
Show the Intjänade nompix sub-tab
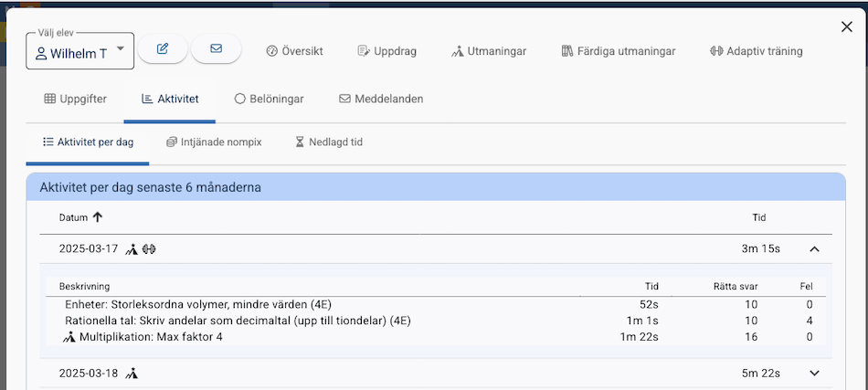pyautogui.click(x=214, y=142)
